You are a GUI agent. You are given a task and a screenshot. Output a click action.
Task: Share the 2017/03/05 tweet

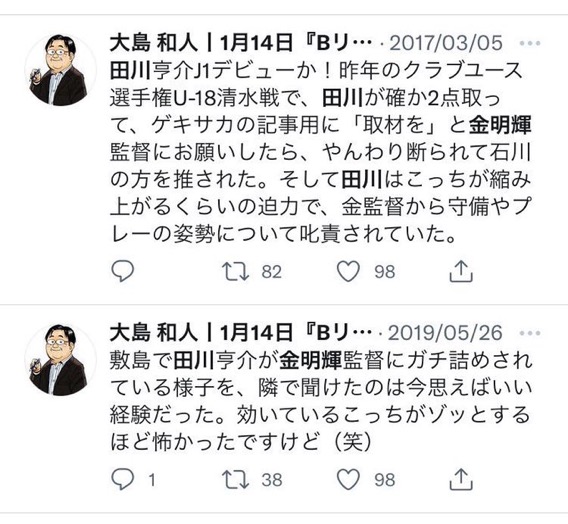[461, 271]
